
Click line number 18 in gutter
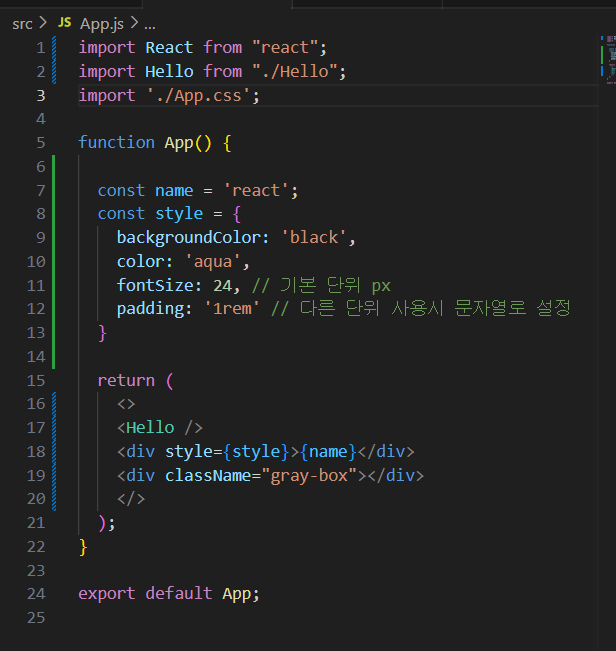click(36, 452)
